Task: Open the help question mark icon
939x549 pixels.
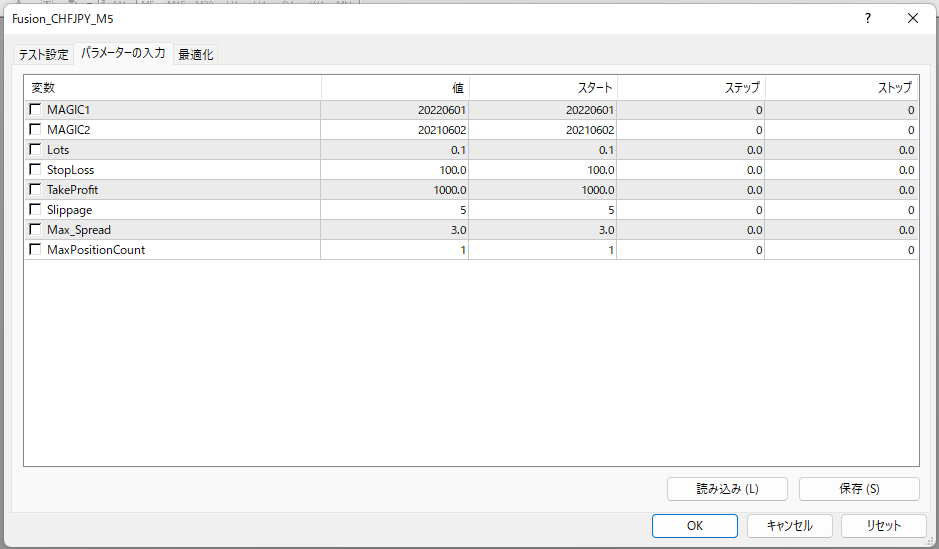Action: pos(868,19)
